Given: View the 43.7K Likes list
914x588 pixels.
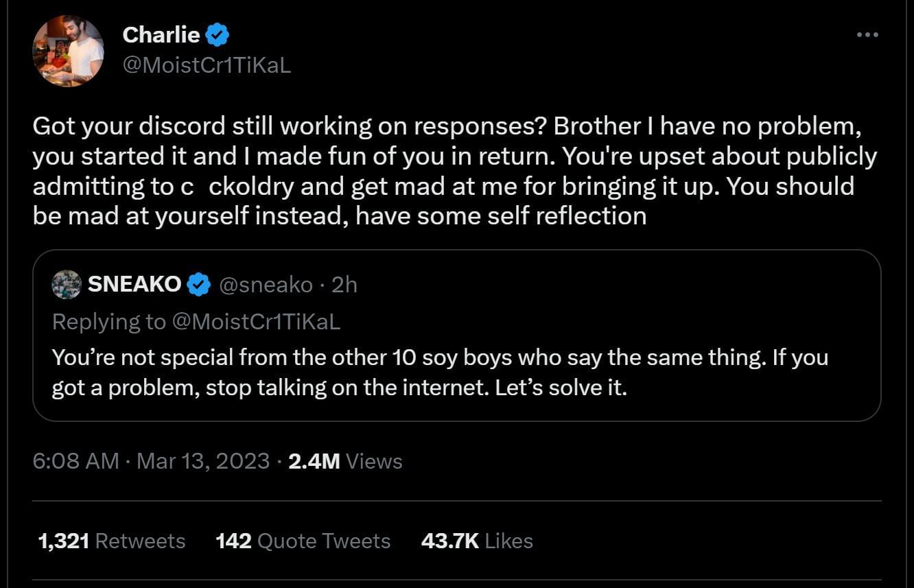Looking at the screenshot, I should coord(476,541).
